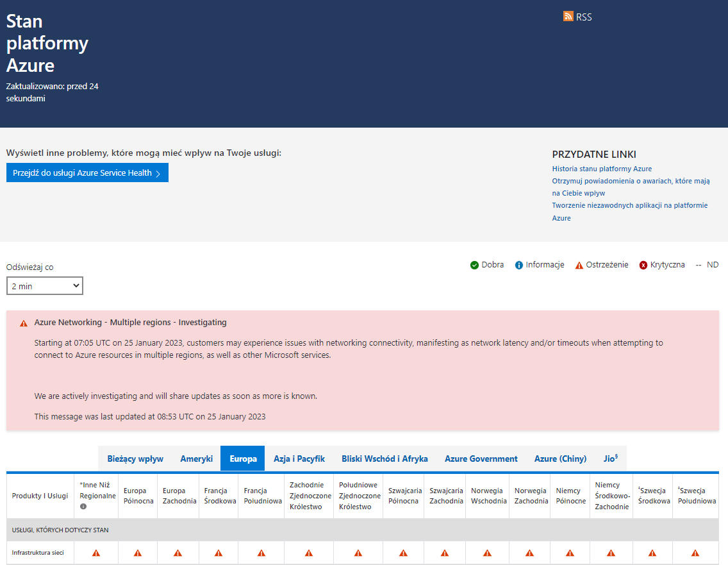
Task: Click info icon below Inne Niż Regionalne
Action: (x=83, y=507)
